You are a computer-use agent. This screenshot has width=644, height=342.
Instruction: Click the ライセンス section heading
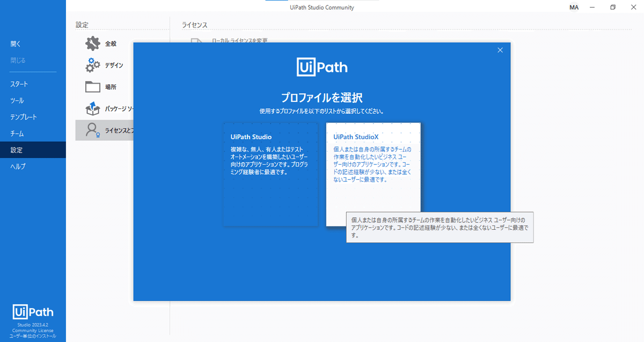194,25
